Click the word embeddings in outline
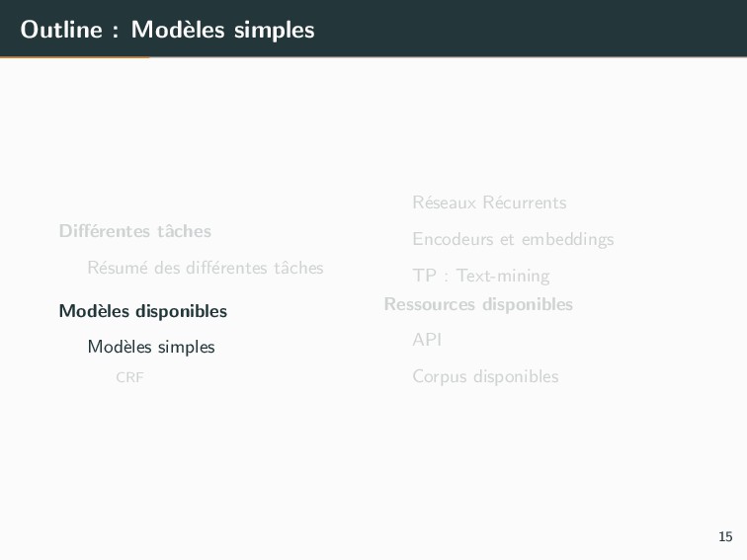747x560 pixels. coord(568,240)
